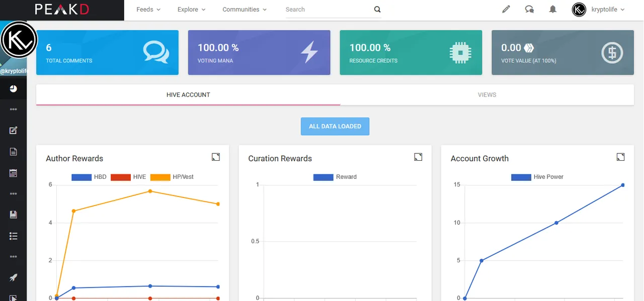Open the rocket boost sidebar icon
The image size is (644, 301).
click(x=13, y=277)
